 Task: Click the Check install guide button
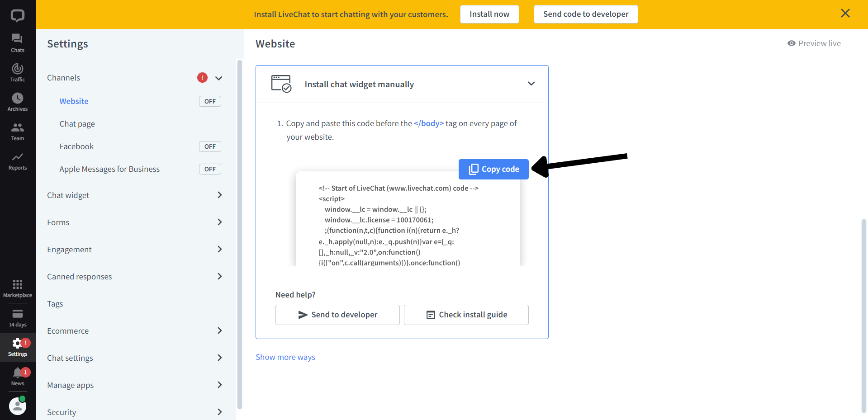[x=466, y=315]
